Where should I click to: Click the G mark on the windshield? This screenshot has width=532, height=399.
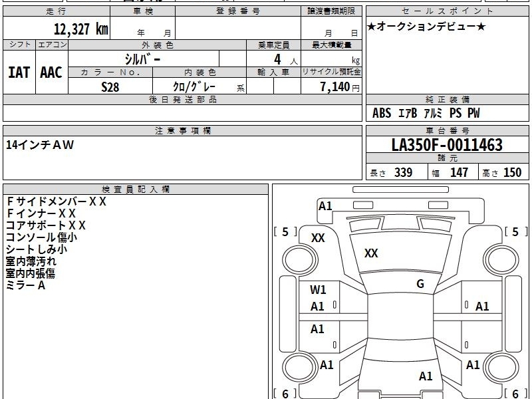coord(420,284)
